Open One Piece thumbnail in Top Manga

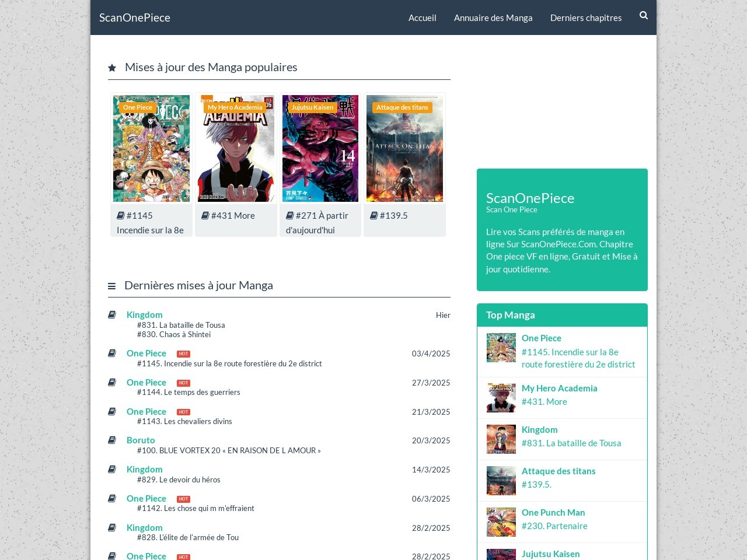tap(501, 348)
